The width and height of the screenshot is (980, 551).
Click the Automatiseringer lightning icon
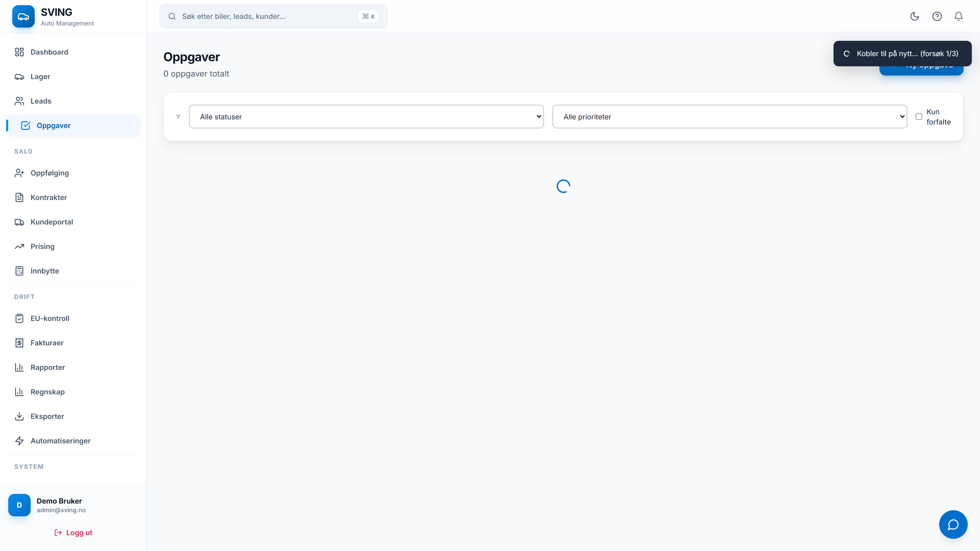[19, 441]
